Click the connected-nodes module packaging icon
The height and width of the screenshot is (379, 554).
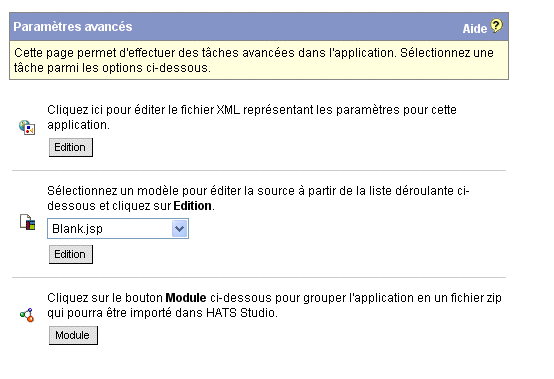tap(27, 315)
